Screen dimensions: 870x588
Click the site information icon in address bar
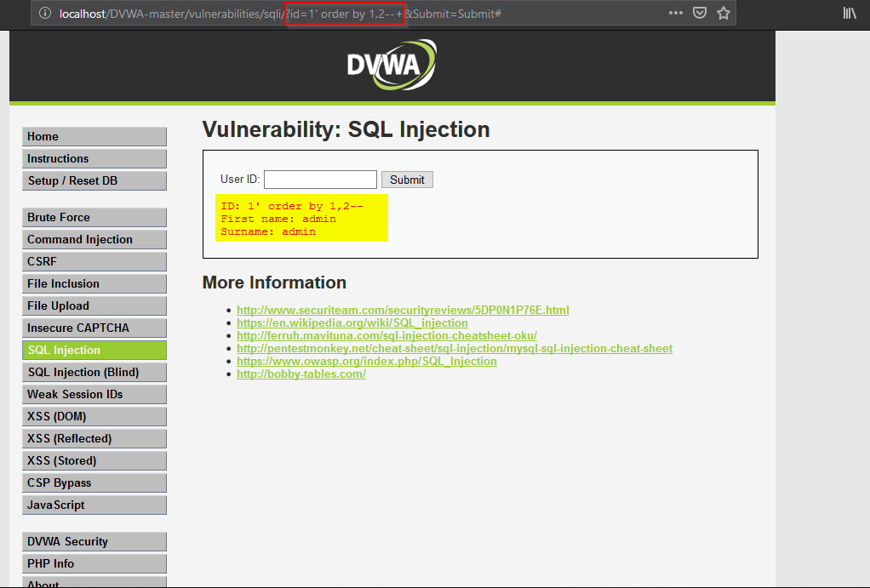pos(45,14)
